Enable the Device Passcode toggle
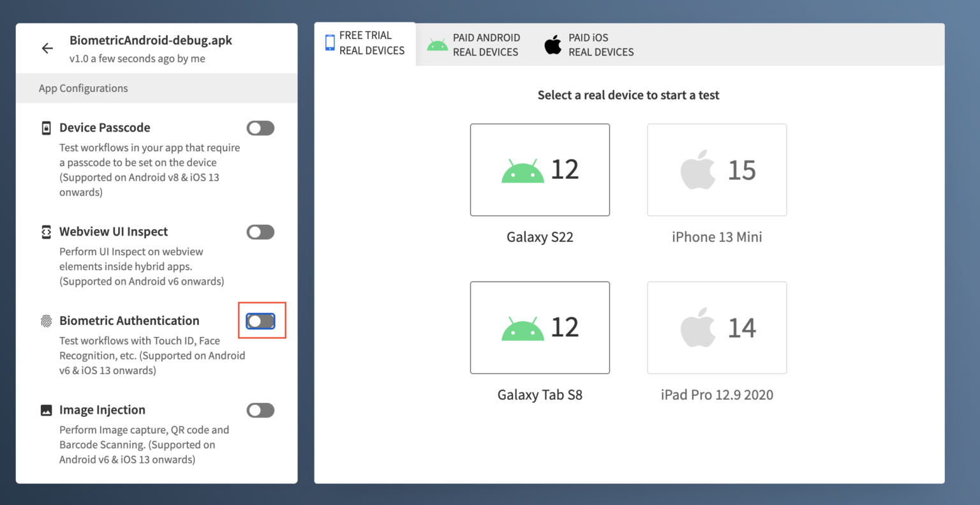 [x=260, y=128]
